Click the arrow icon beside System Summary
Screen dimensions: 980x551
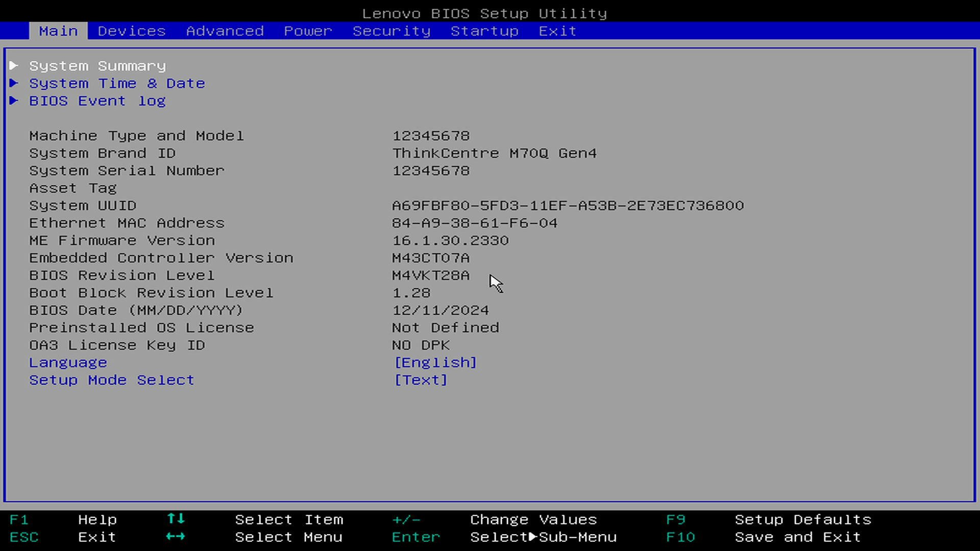pos(14,66)
